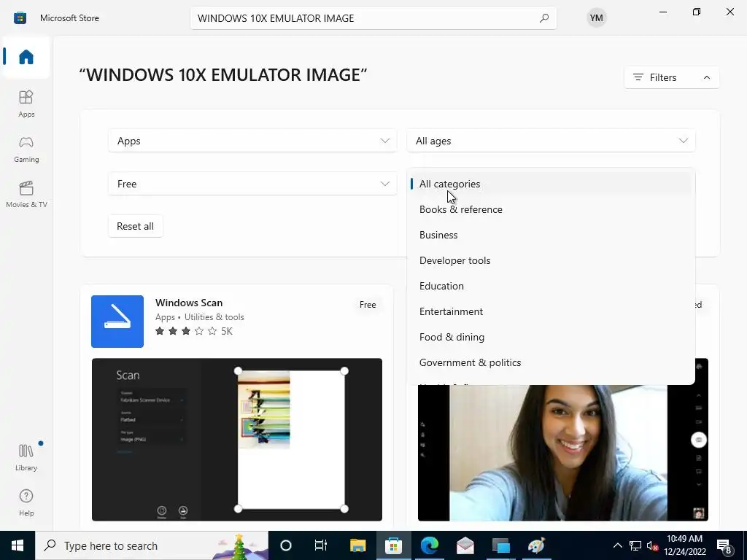Go to the Home tab in sidebar

tap(26, 57)
